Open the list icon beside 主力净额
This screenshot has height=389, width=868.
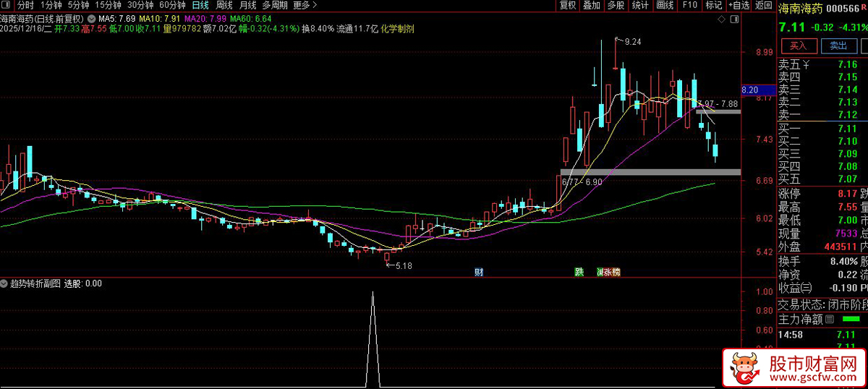click(830, 319)
